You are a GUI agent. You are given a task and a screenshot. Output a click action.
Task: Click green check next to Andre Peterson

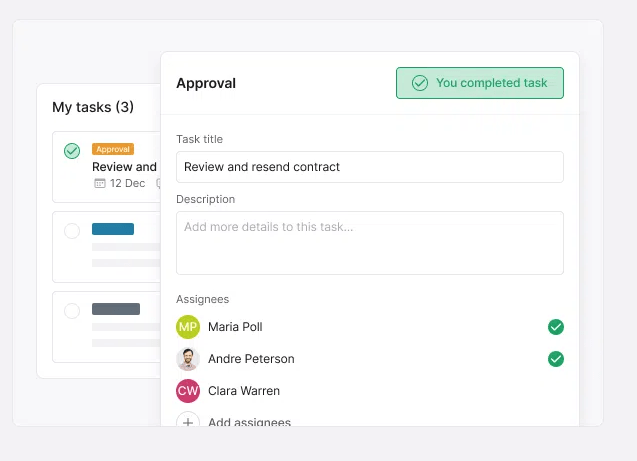pyautogui.click(x=556, y=359)
